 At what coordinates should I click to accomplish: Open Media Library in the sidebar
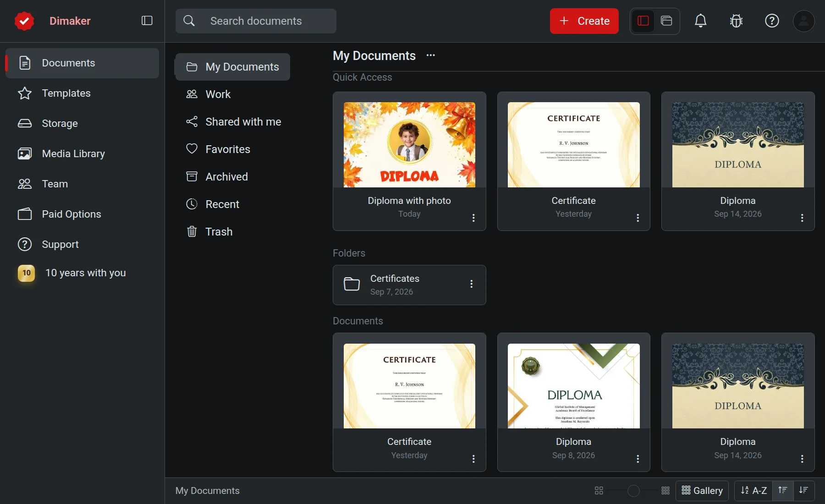82,153
